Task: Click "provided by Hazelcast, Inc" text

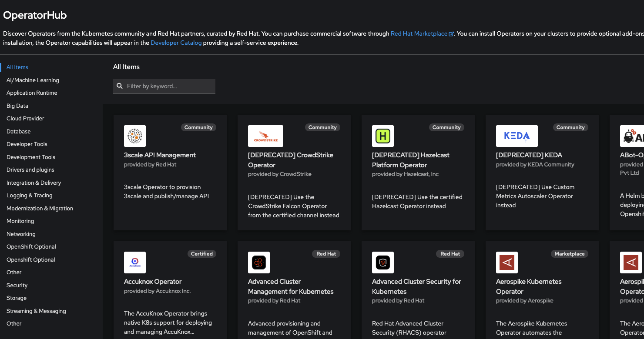Action: click(405, 174)
